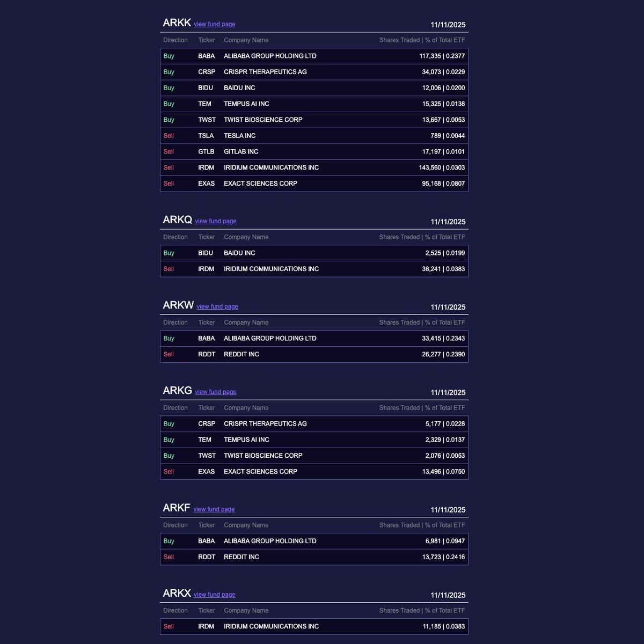Open the ARKK view fund page link
644x644 pixels.
(x=214, y=24)
